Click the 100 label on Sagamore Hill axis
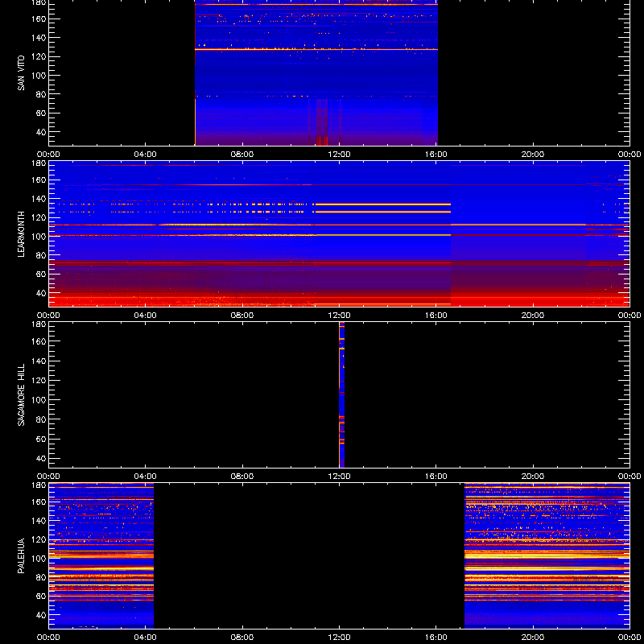This screenshot has height=644, width=644. 39,400
